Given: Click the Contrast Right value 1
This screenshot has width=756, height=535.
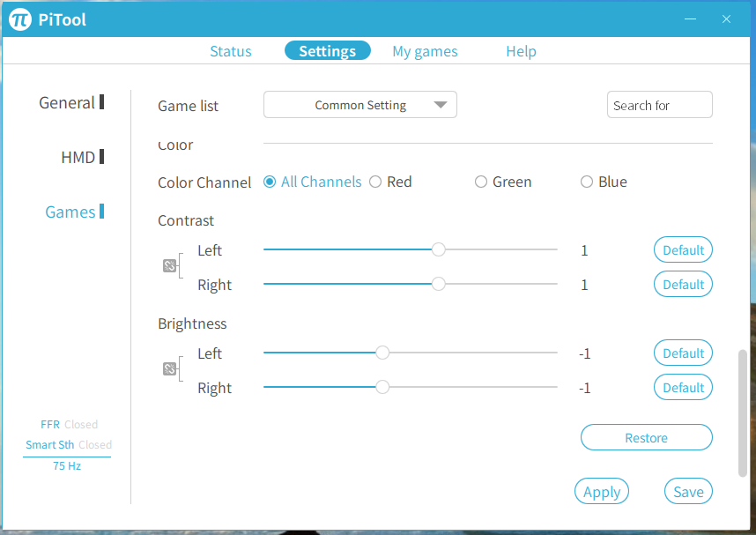Looking at the screenshot, I should [584, 285].
